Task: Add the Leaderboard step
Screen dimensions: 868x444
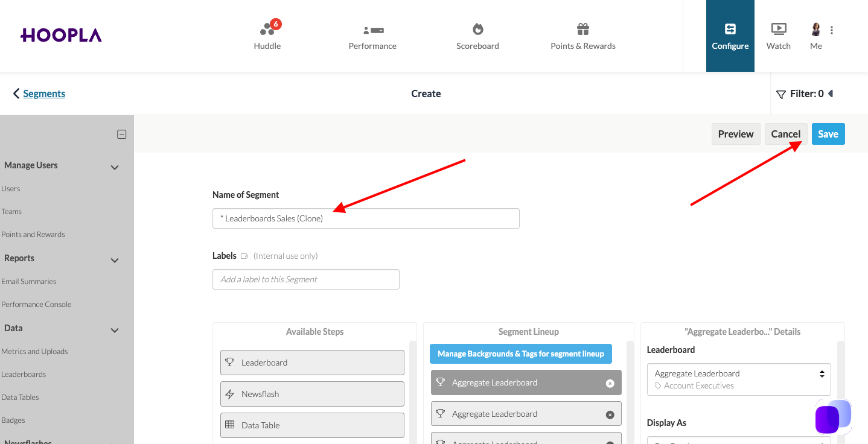Action: pyautogui.click(x=312, y=363)
